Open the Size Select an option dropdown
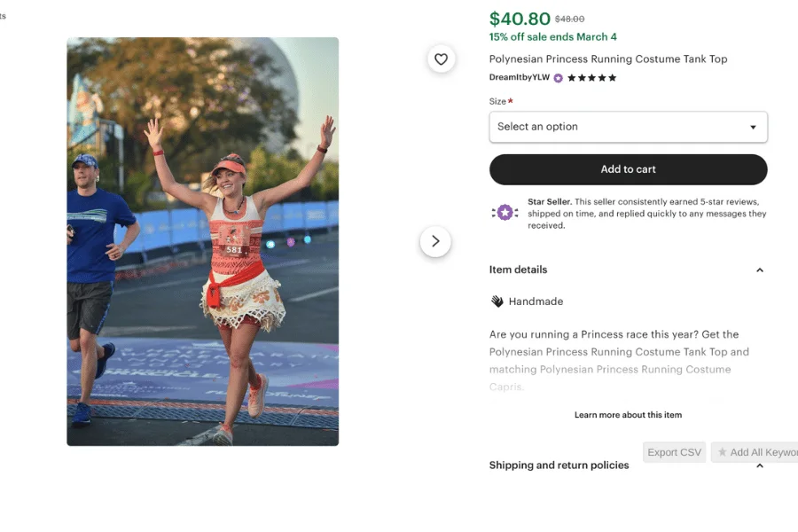 tap(628, 127)
